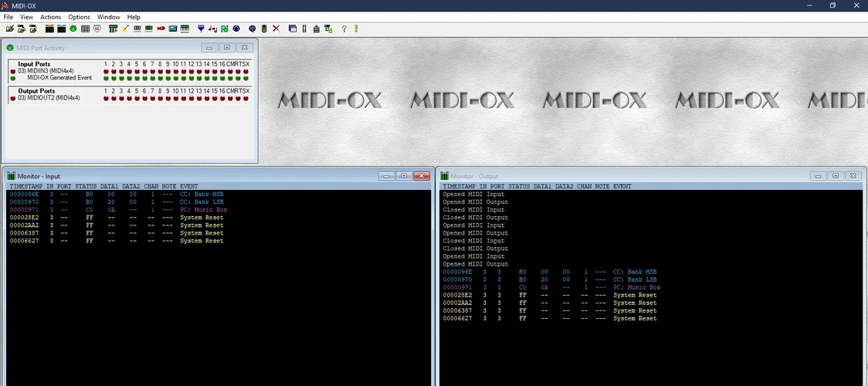The height and width of the screenshot is (386, 868).
Task: Click the Monitor - Output title bar icon
Action: coord(445,176)
